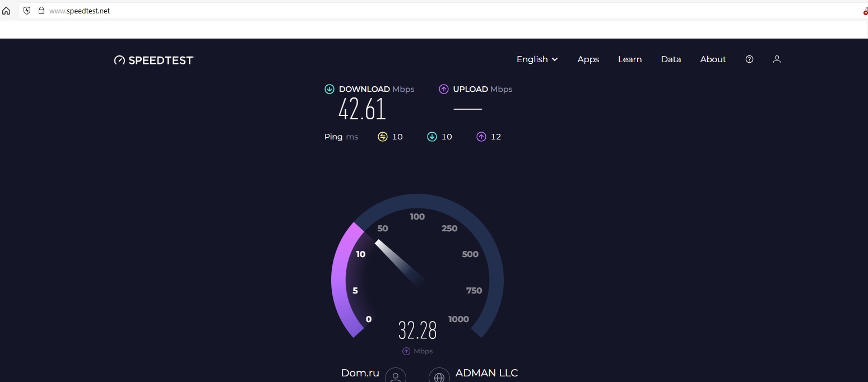Open the user account profile icon
This screenshot has height=382, width=868.
tap(777, 59)
